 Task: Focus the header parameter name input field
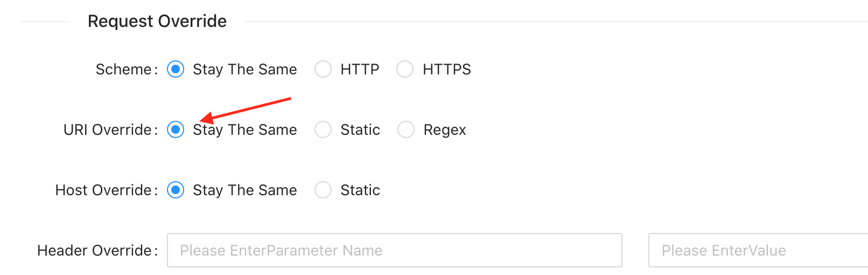tap(394, 250)
